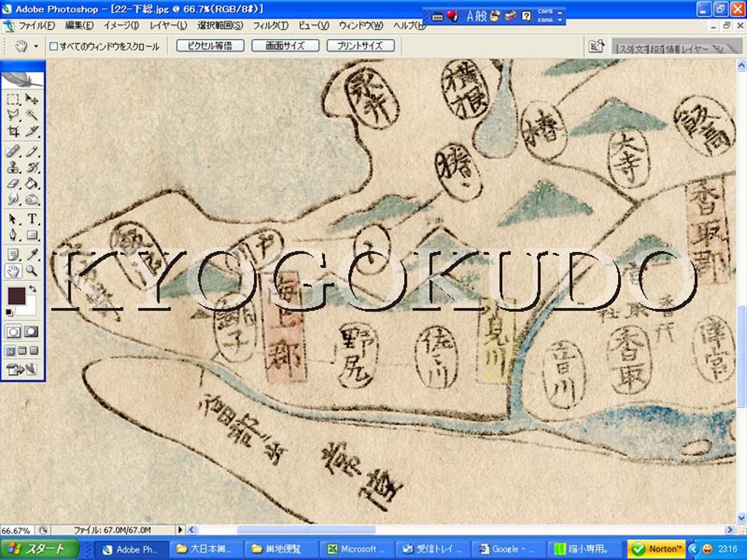Screen dimensions: 747x560
Task: Open the IME dictionary tool icon
Action: point(510,17)
